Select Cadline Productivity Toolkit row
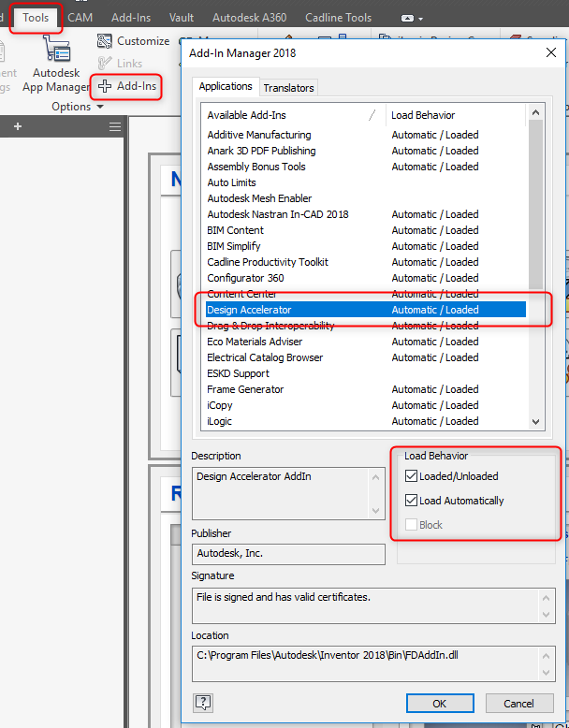Viewport: 569px width, 728px height. (365, 262)
